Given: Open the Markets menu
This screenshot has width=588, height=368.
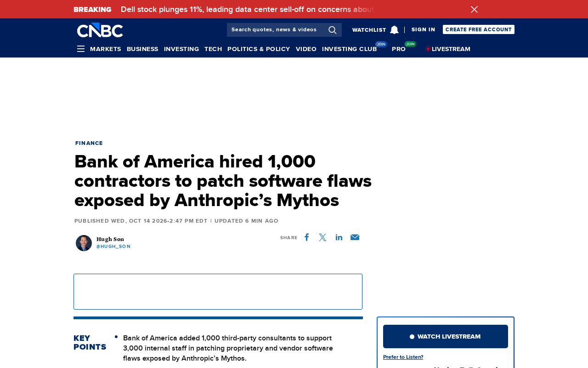Looking at the screenshot, I should coord(106,49).
